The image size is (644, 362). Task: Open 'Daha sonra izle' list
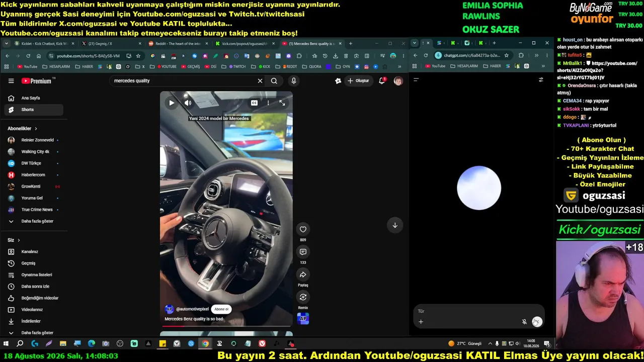click(x=34, y=287)
